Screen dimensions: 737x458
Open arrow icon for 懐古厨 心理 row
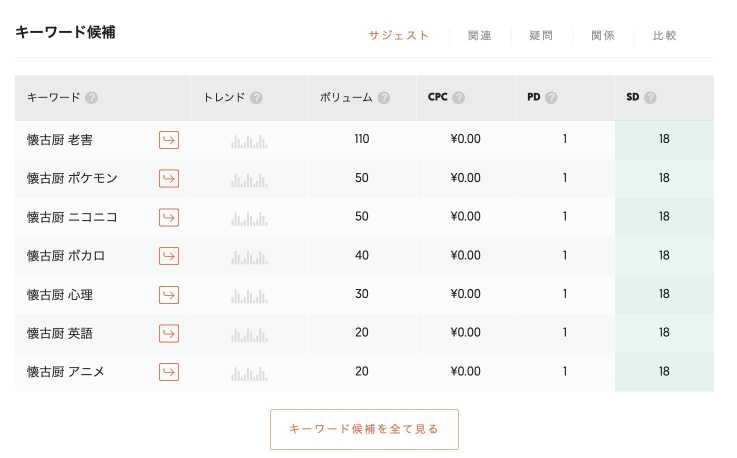169,295
